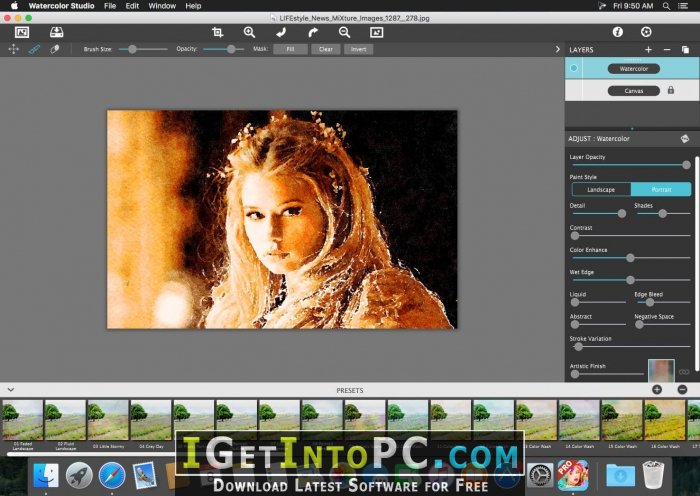700x496 pixels.
Task: Open the info icon in toolbar
Action: pyautogui.click(x=617, y=32)
